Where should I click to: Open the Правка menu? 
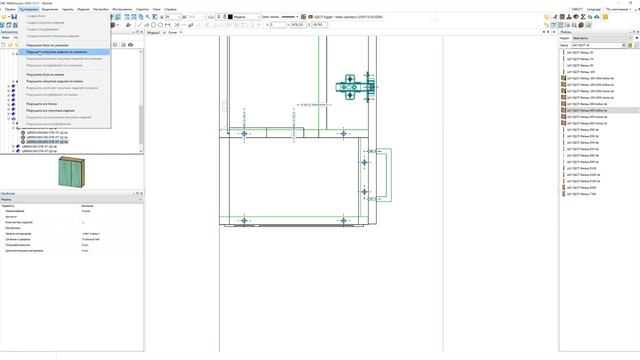coord(10,9)
